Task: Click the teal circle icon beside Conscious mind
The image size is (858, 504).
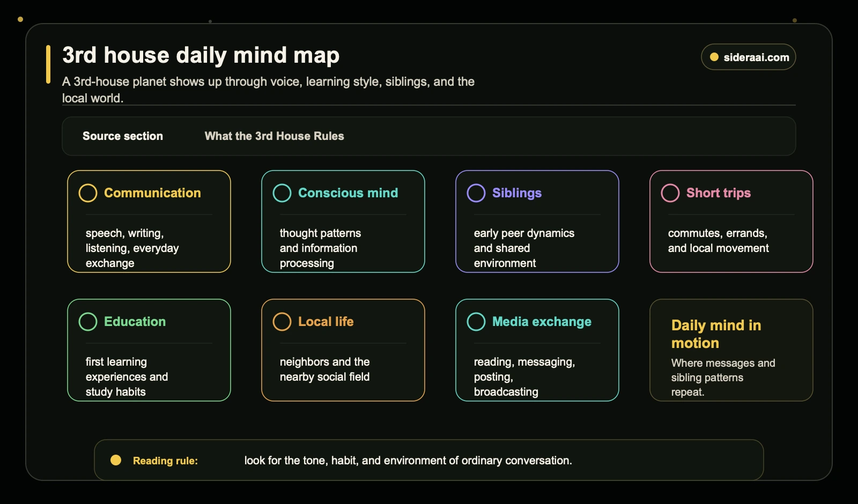Action: (x=282, y=193)
